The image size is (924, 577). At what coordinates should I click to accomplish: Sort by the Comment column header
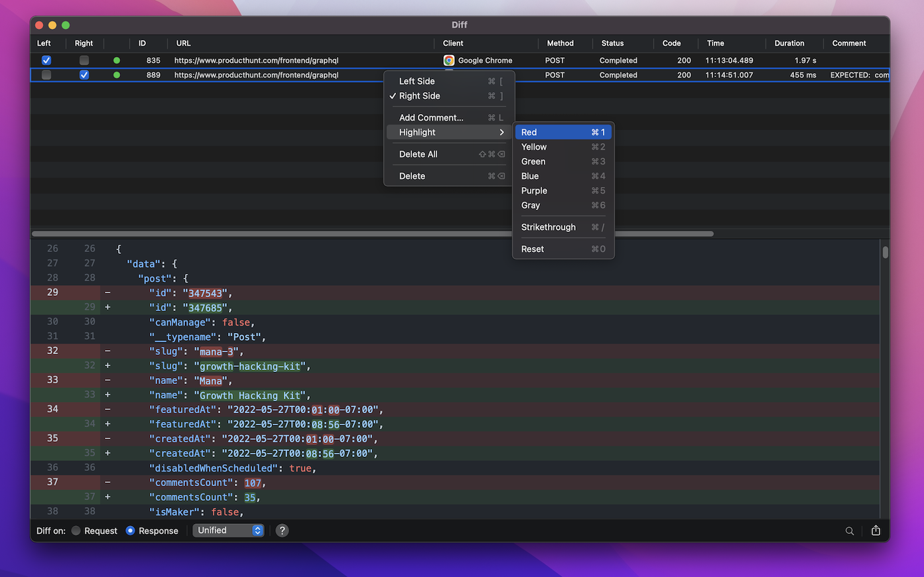point(849,43)
